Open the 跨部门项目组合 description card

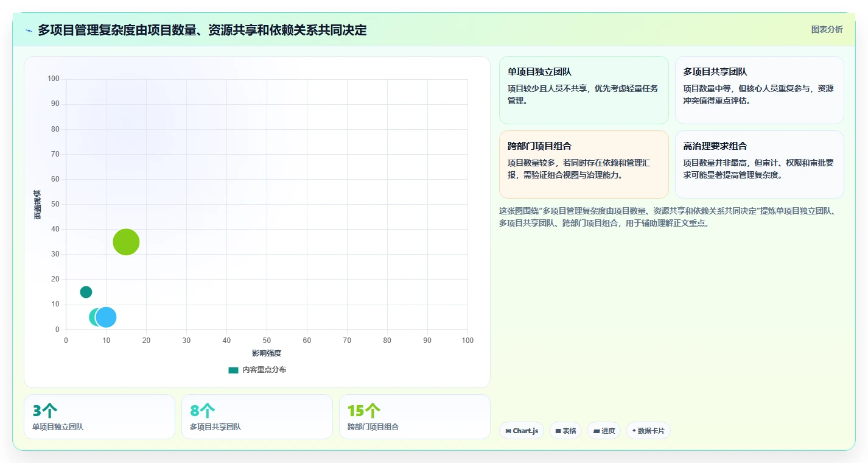584,164
